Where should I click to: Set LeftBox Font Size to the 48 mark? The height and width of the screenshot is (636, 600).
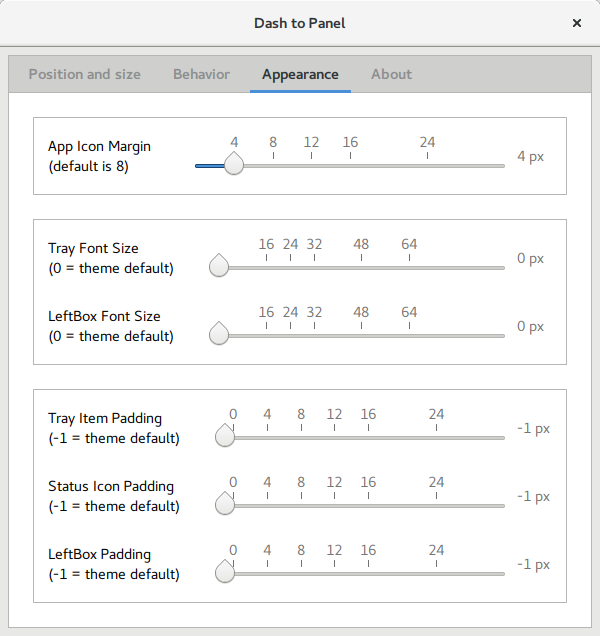tap(361, 335)
